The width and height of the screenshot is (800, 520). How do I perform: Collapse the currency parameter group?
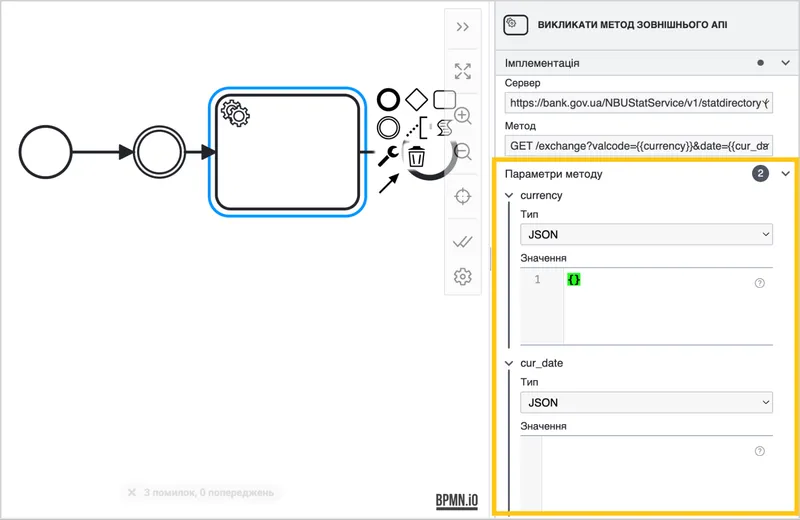509,195
